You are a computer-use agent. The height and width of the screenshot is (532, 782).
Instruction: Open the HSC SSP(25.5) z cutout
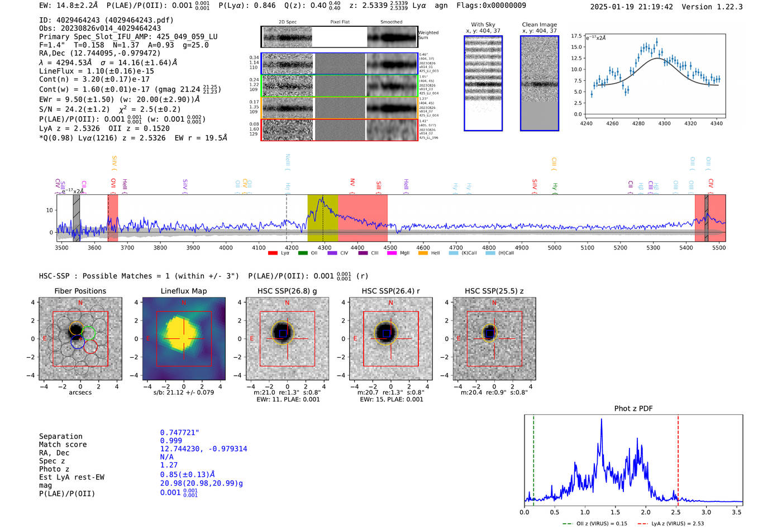click(x=494, y=339)
